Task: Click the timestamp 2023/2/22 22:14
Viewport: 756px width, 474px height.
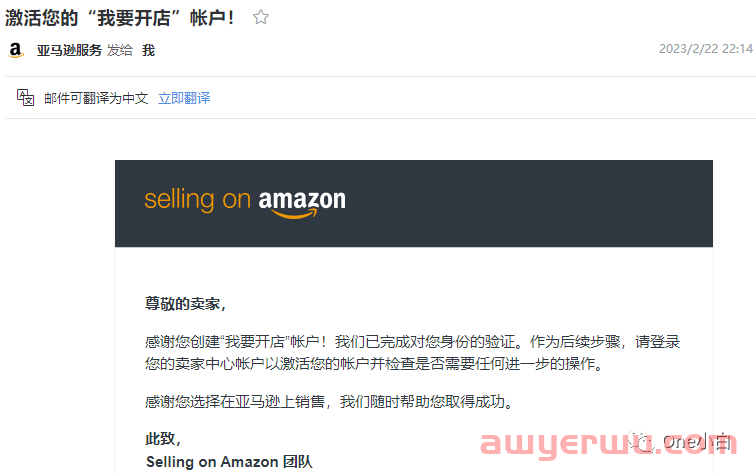Action: [706, 49]
